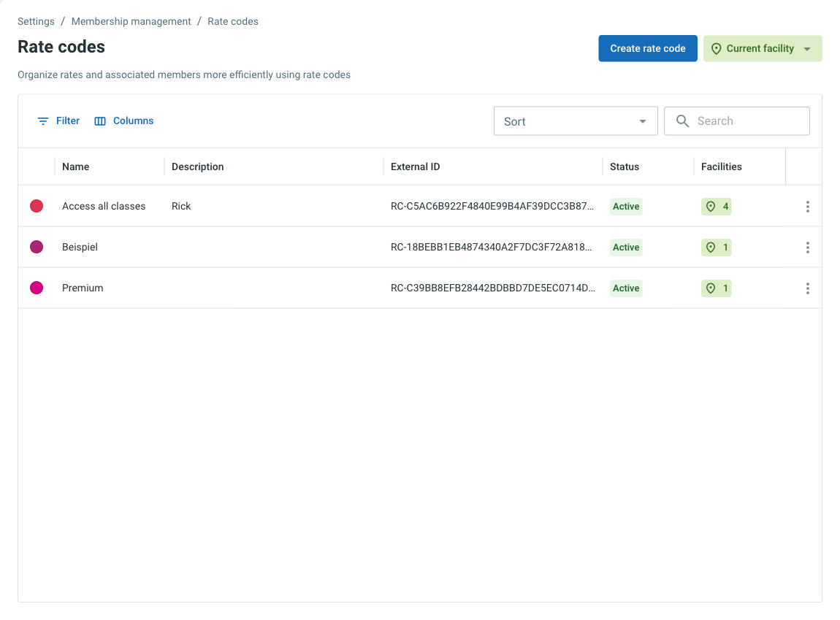
Task: Click the Facilities column header
Action: coord(721,167)
